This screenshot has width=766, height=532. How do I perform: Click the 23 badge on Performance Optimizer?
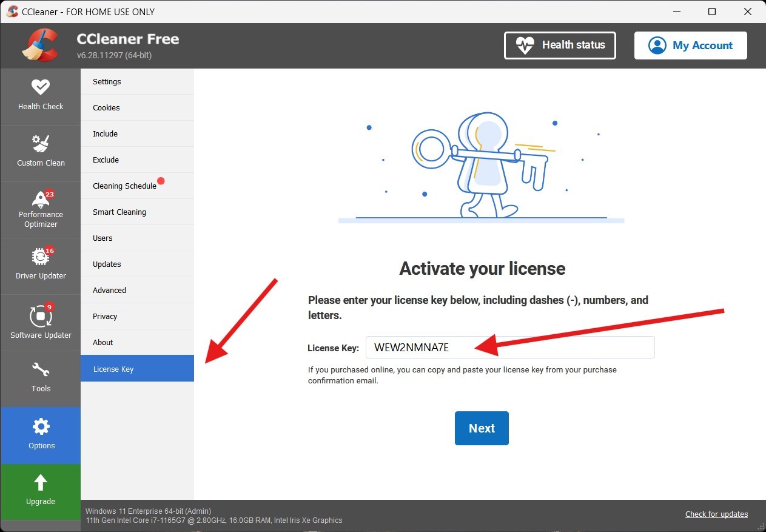coord(50,194)
